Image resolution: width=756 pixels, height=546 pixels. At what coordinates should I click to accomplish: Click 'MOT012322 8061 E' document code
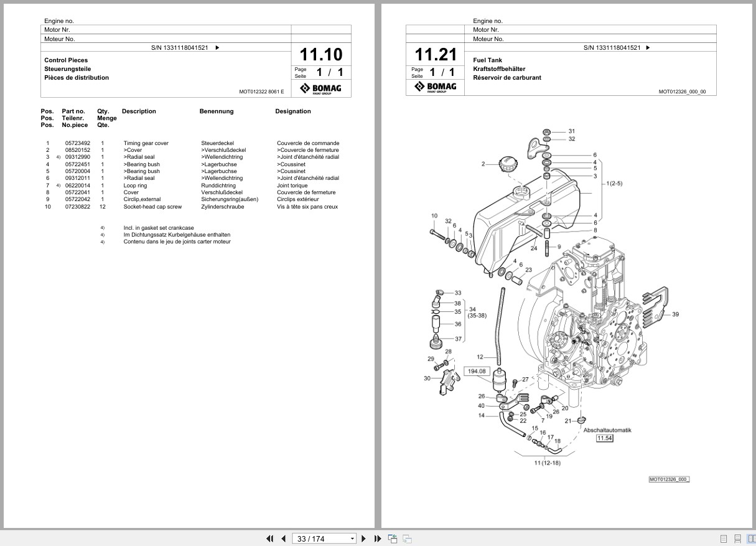coord(261,92)
